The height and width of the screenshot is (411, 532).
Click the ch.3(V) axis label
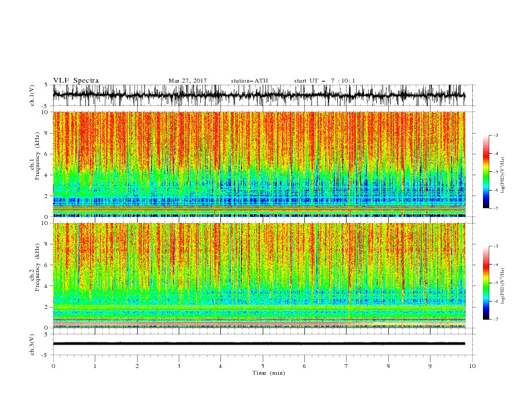click(32, 345)
